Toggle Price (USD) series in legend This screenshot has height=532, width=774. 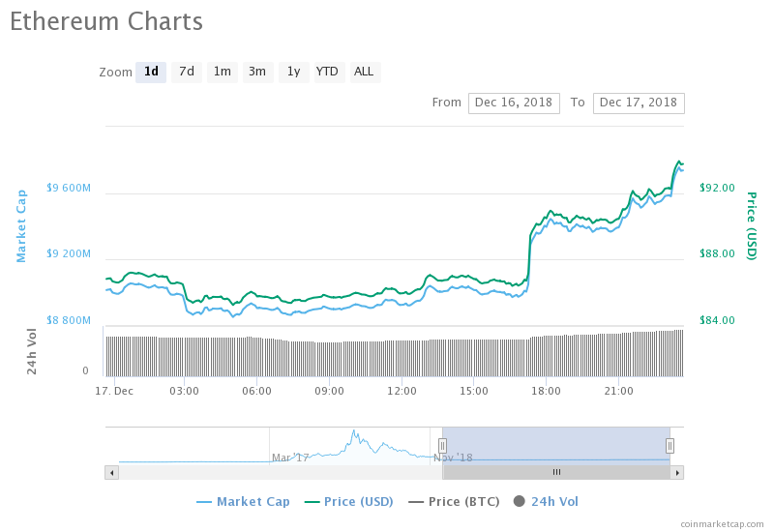[x=349, y=502]
